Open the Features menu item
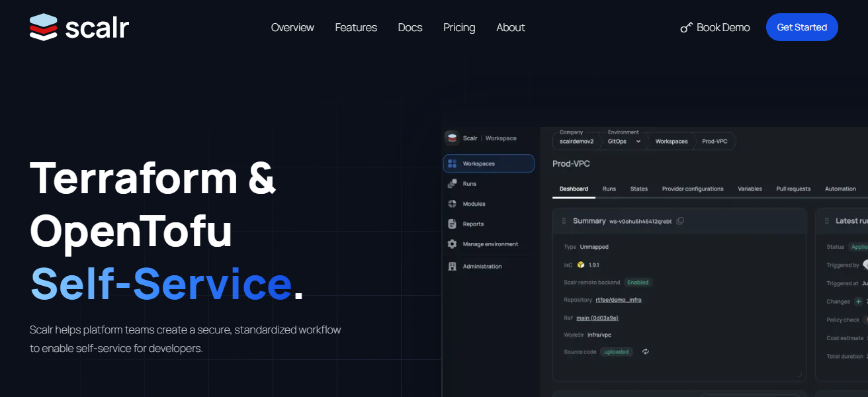The width and height of the screenshot is (868, 397). 356,28
